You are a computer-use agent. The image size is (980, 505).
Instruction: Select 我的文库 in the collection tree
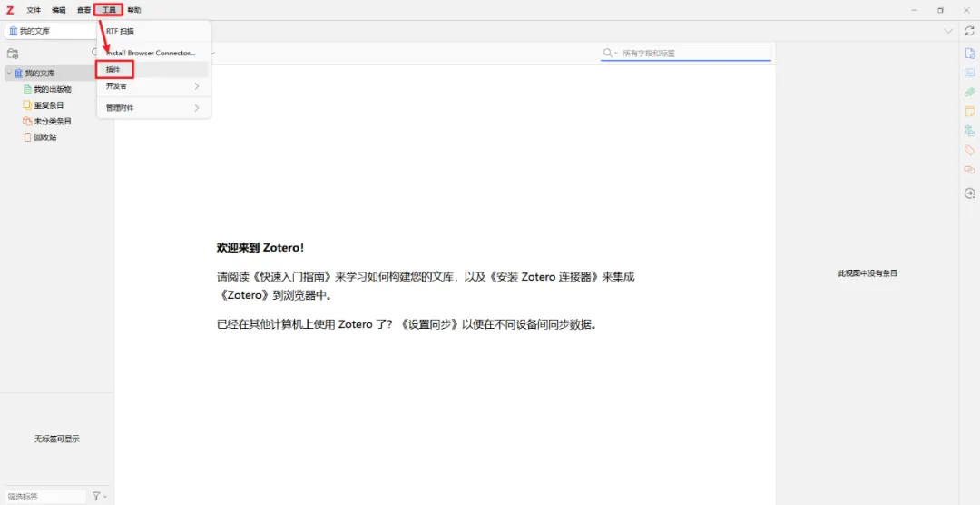click(40, 74)
